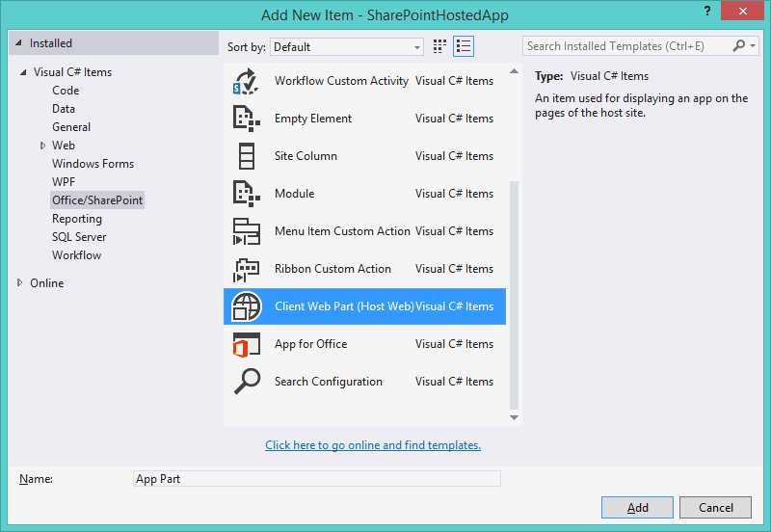
Task: Choose the App for Office icon
Action: 246,344
